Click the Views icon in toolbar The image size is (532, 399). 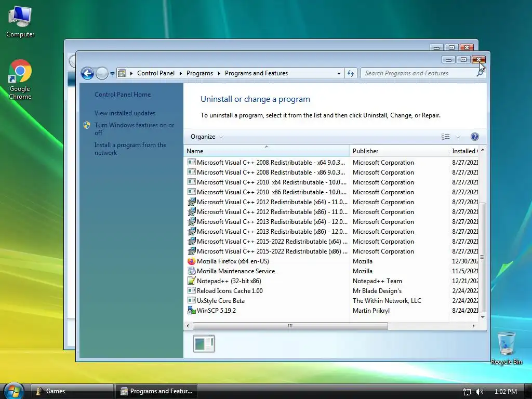click(x=445, y=137)
